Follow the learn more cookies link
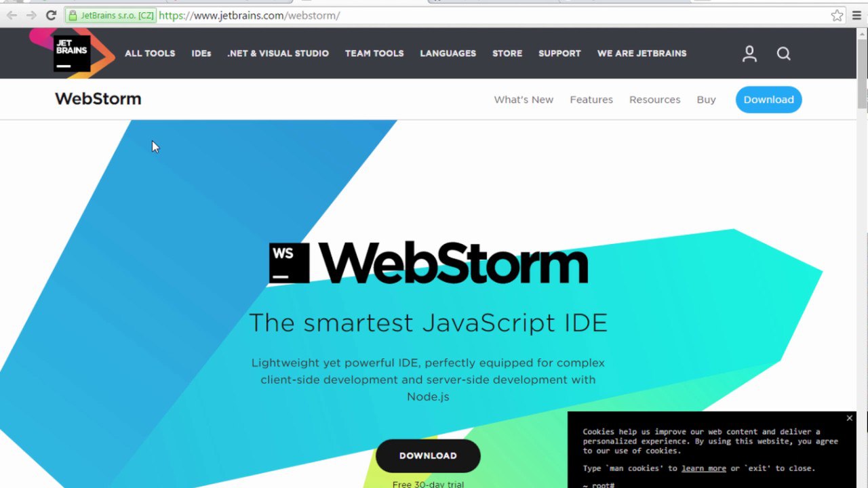This screenshot has height=488, width=868. 704,468
